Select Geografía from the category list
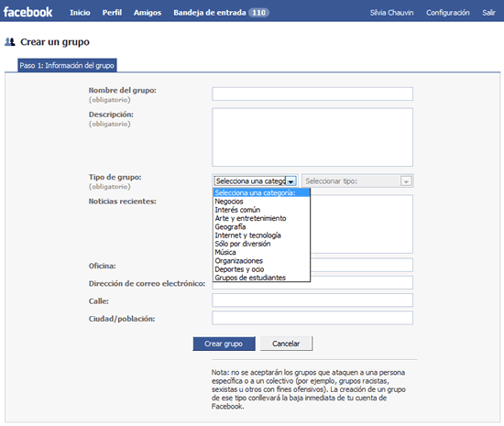 pos(261,227)
